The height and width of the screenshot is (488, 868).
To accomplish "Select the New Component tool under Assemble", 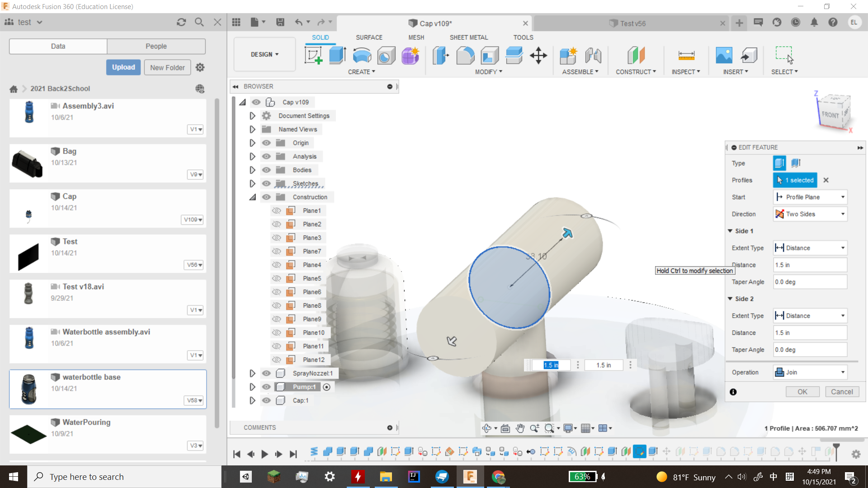I will (568, 55).
